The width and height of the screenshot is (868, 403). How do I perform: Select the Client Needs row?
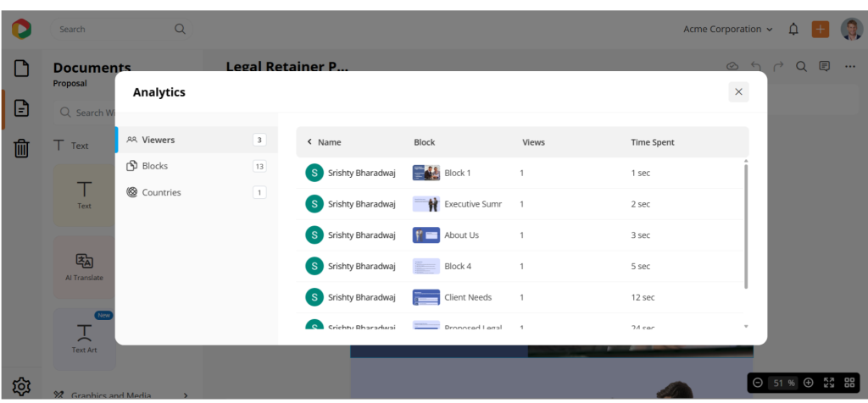point(467,297)
